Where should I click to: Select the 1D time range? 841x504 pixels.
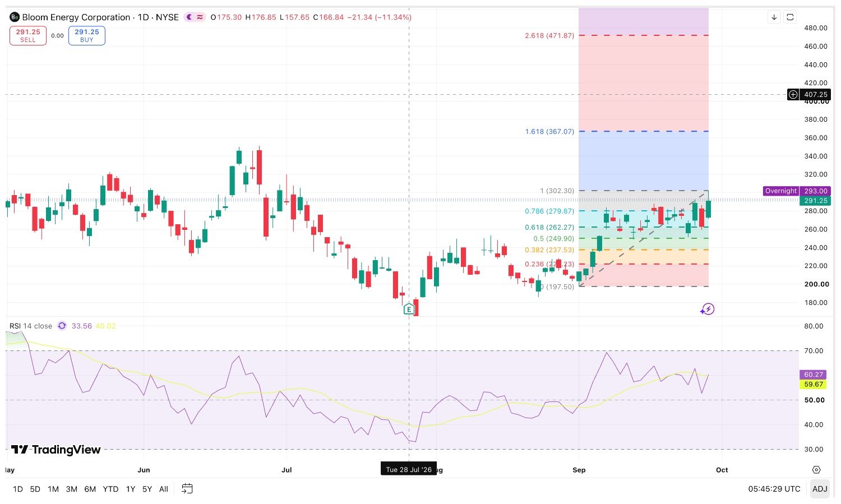(18, 489)
